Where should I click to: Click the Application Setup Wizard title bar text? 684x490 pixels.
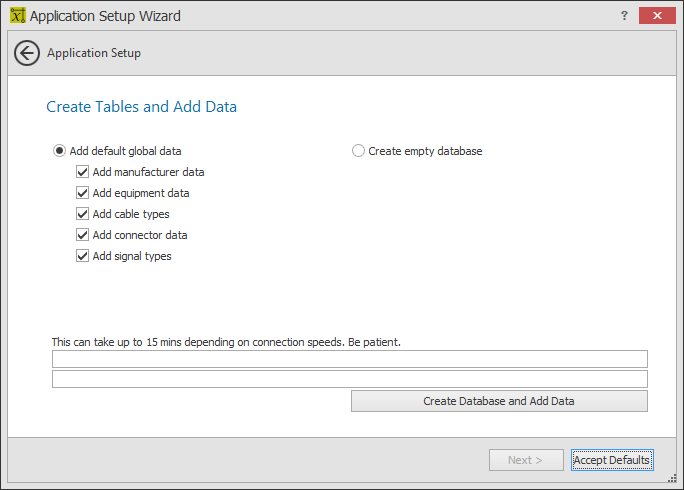[x=105, y=16]
